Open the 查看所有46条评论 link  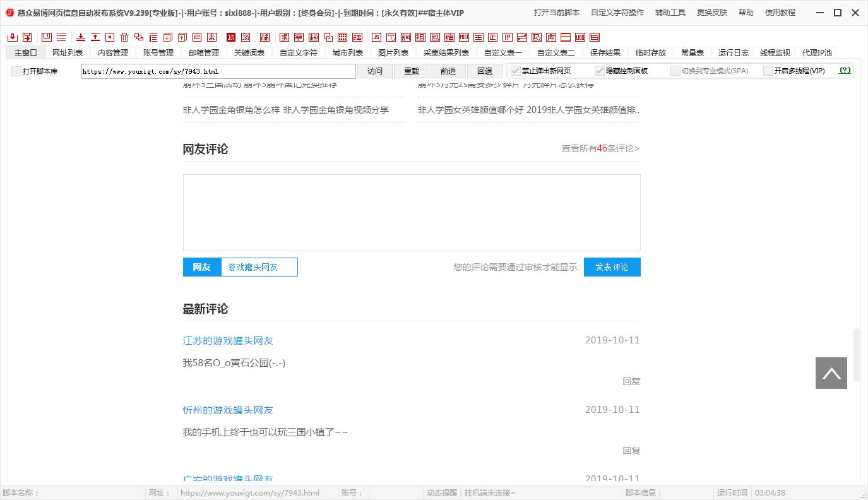click(600, 148)
